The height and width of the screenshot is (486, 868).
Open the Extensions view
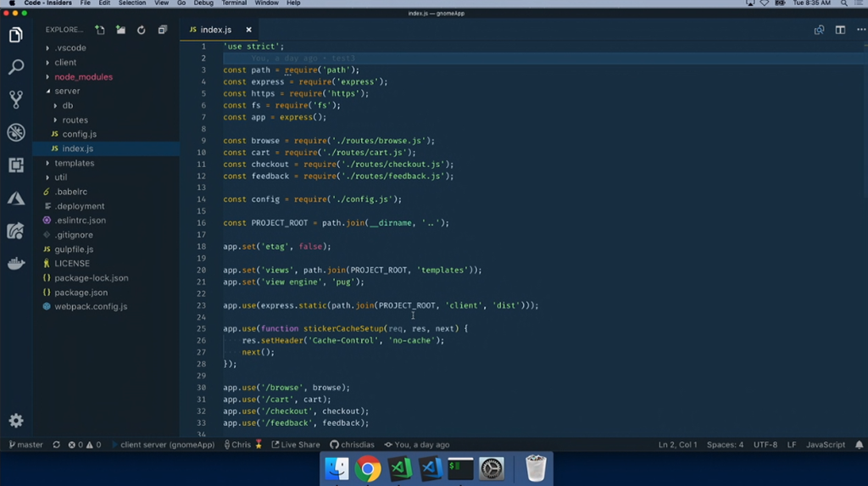pyautogui.click(x=16, y=165)
